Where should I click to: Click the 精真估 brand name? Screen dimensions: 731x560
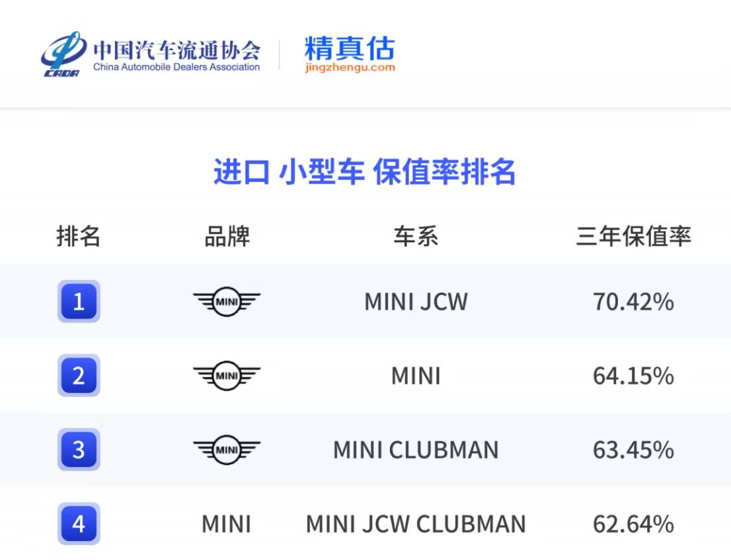(349, 48)
